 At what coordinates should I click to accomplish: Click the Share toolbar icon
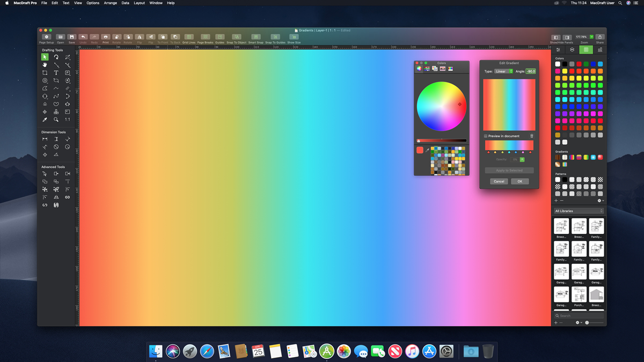click(599, 37)
